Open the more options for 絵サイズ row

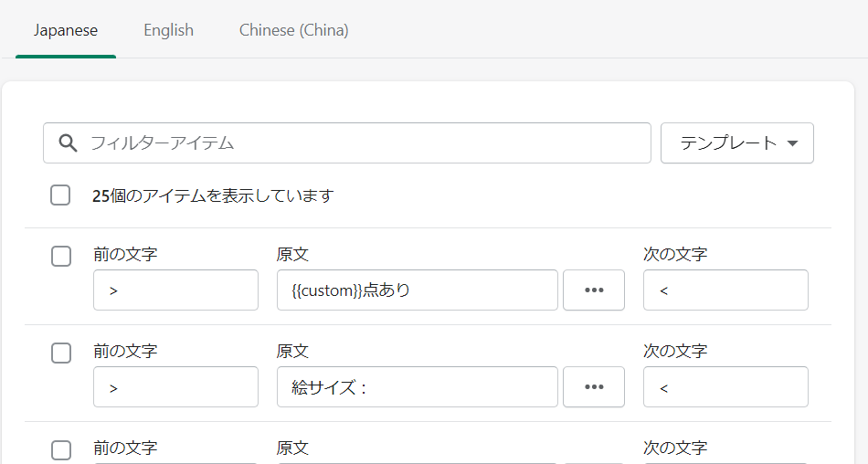[x=594, y=387]
